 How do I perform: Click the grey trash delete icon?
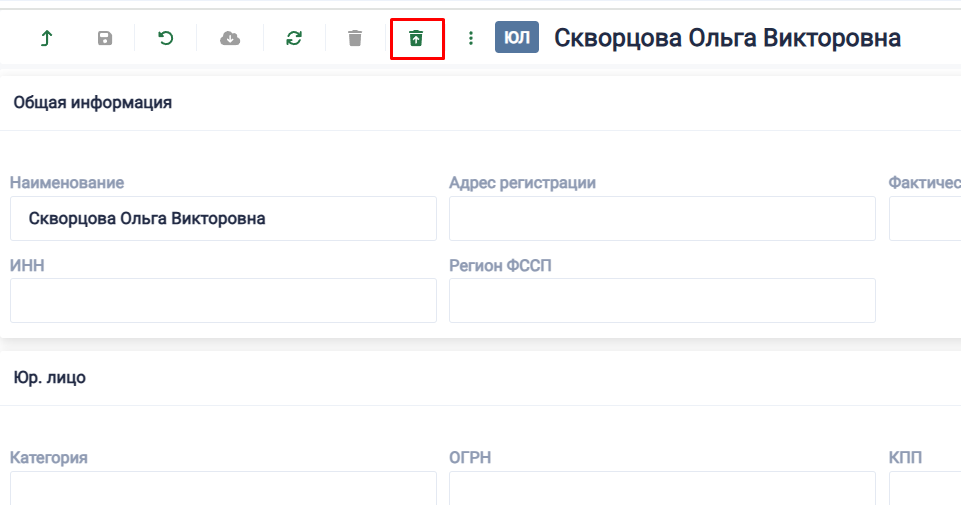[x=355, y=38]
